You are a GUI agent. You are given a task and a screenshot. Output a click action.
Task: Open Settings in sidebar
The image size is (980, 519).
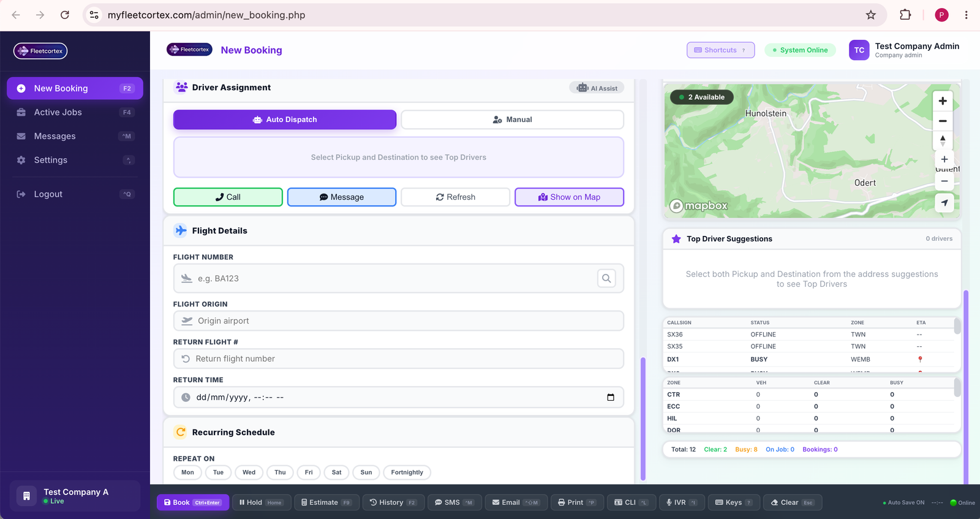[75, 160]
